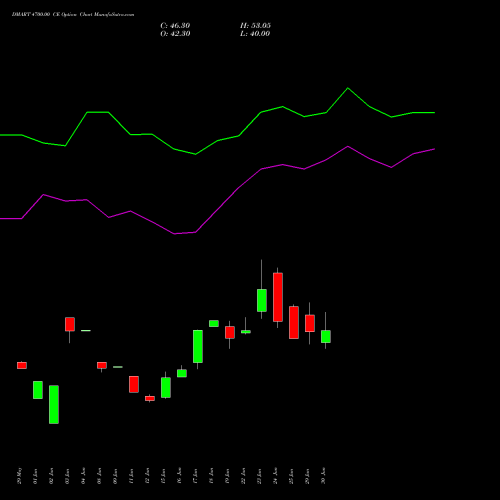Click the DMART 4700.00 CE chart title
The image size is (500, 500).
73,15
